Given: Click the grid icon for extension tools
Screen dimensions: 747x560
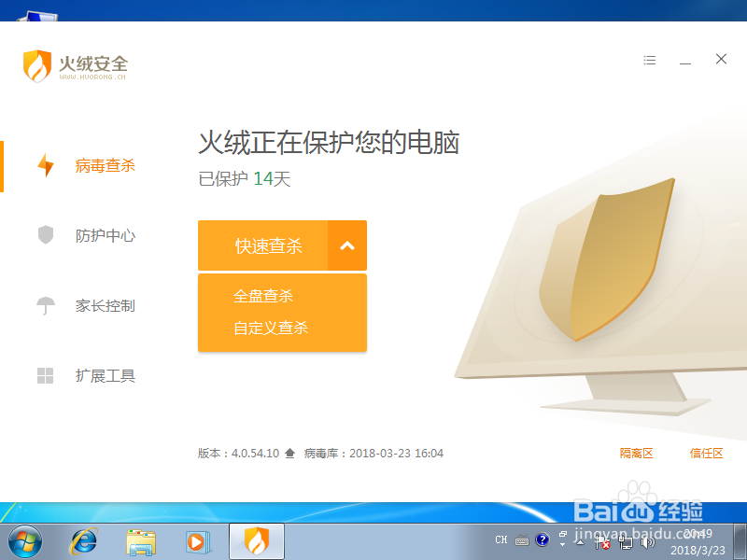Looking at the screenshot, I should click(x=45, y=376).
